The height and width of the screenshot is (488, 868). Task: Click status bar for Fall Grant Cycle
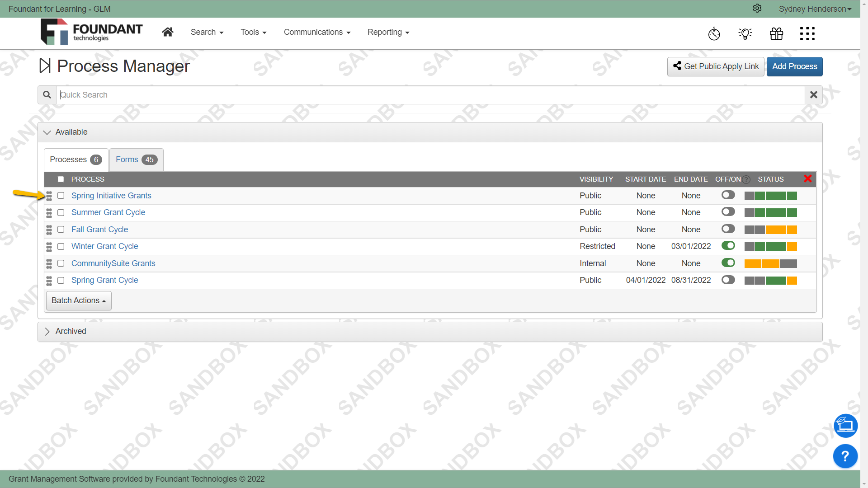pos(770,230)
